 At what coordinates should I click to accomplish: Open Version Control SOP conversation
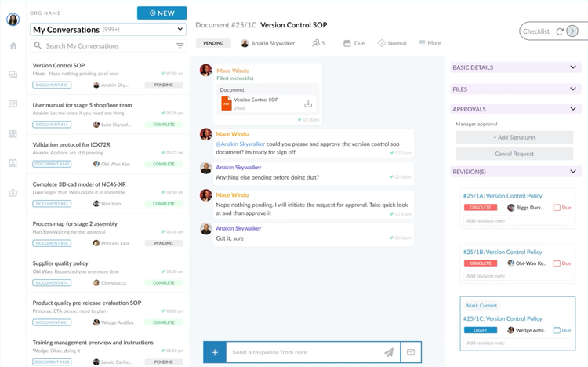pos(108,75)
